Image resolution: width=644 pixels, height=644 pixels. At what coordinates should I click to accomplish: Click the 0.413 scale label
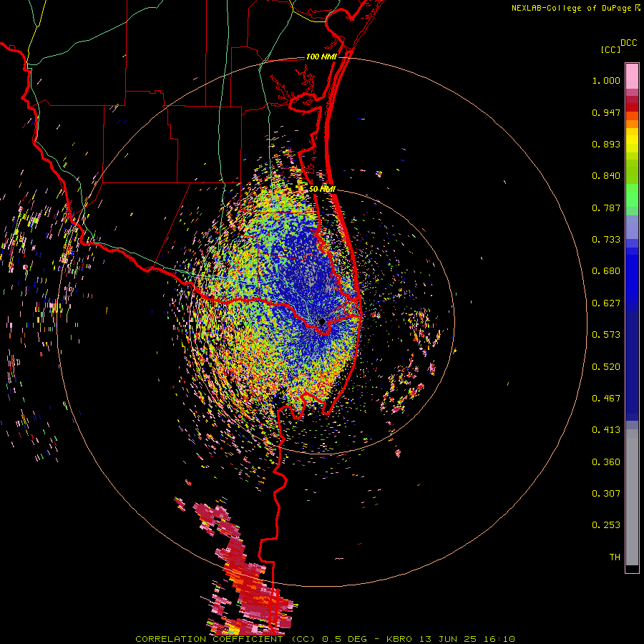[x=606, y=430]
